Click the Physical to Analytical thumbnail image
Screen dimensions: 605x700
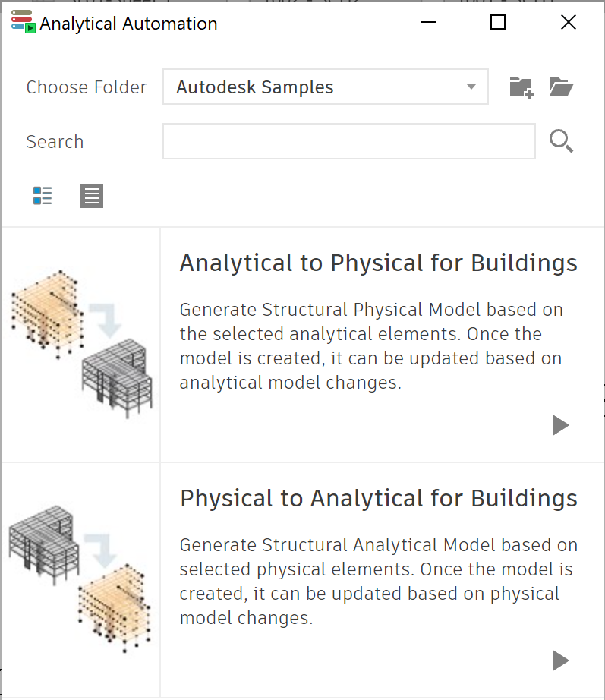[x=80, y=579]
